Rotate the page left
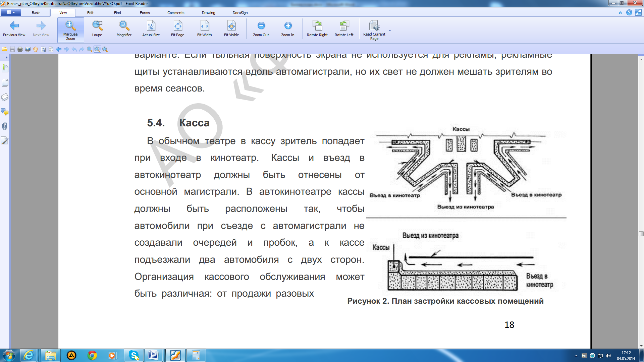Viewport: 644px width, 362px height. [344, 29]
